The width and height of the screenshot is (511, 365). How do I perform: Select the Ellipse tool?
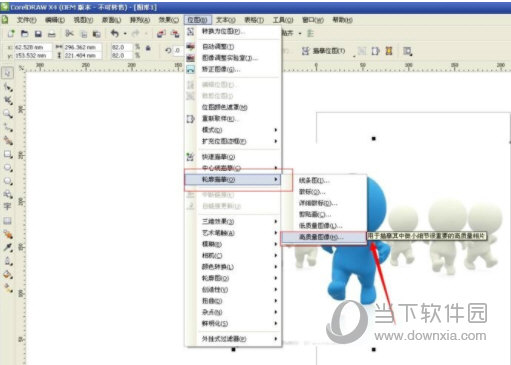tap(8, 168)
